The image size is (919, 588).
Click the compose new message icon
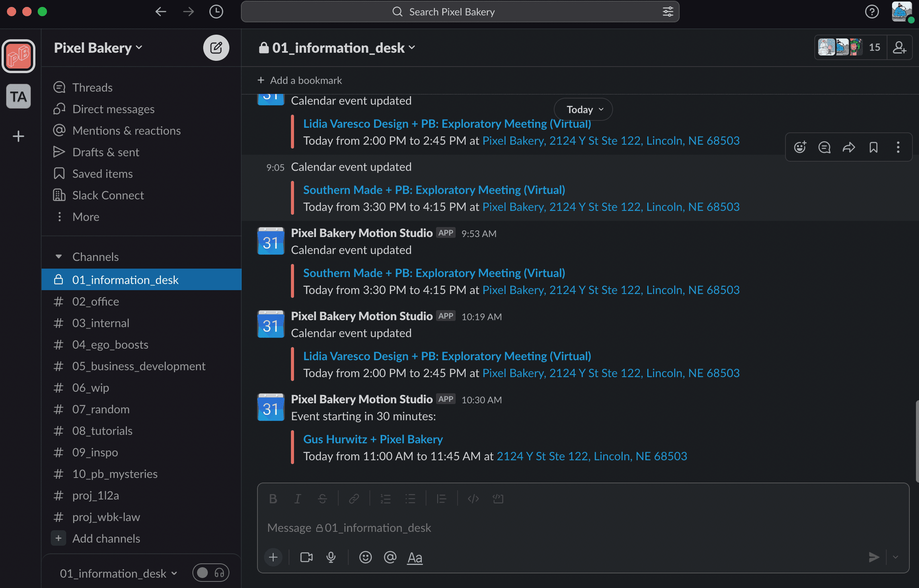click(x=216, y=48)
